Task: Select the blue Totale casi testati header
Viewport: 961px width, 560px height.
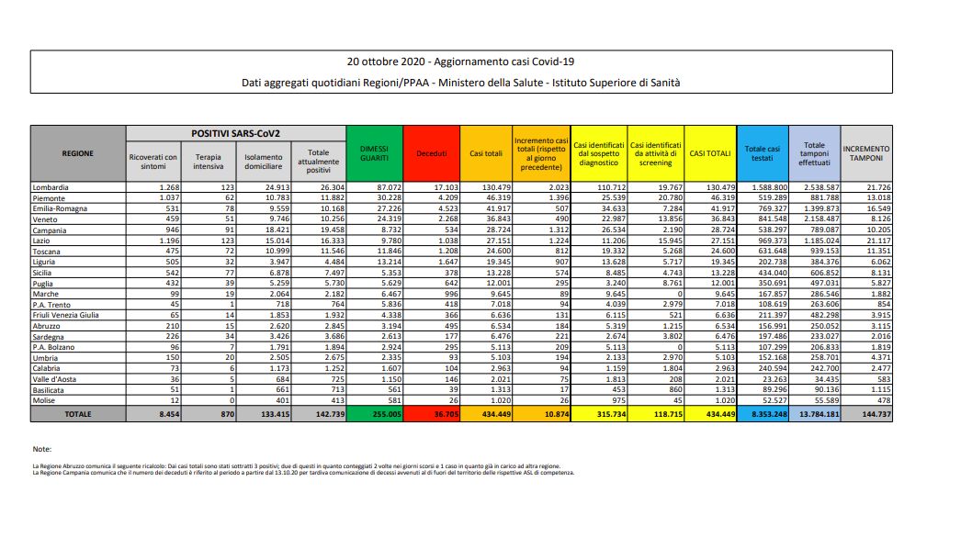Action: [761, 152]
